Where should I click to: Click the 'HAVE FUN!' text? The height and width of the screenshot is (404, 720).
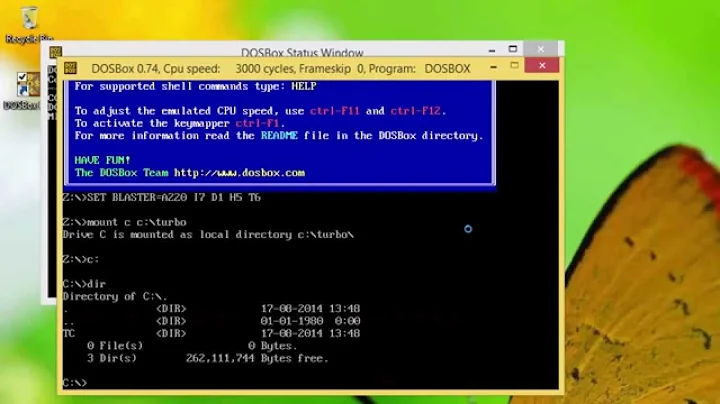click(x=102, y=160)
